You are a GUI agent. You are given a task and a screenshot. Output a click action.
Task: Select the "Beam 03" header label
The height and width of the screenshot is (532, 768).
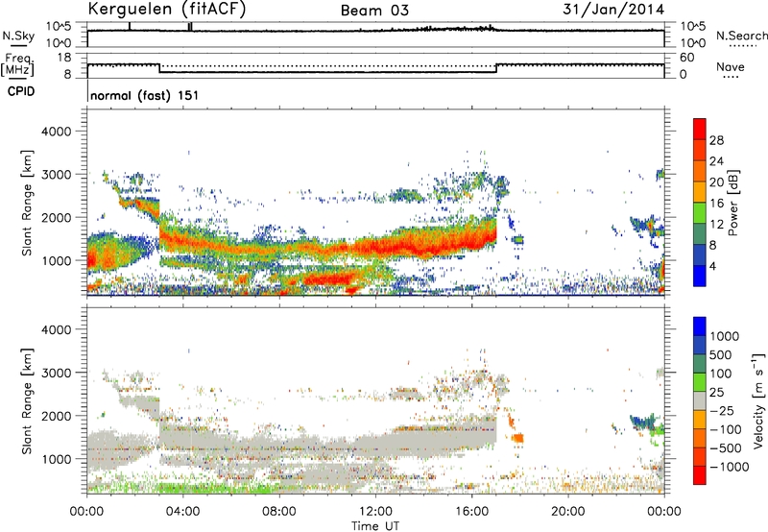(x=374, y=11)
